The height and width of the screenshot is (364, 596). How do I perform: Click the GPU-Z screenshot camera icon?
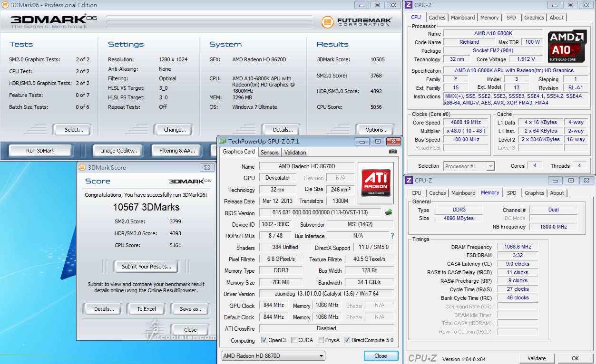(x=392, y=152)
